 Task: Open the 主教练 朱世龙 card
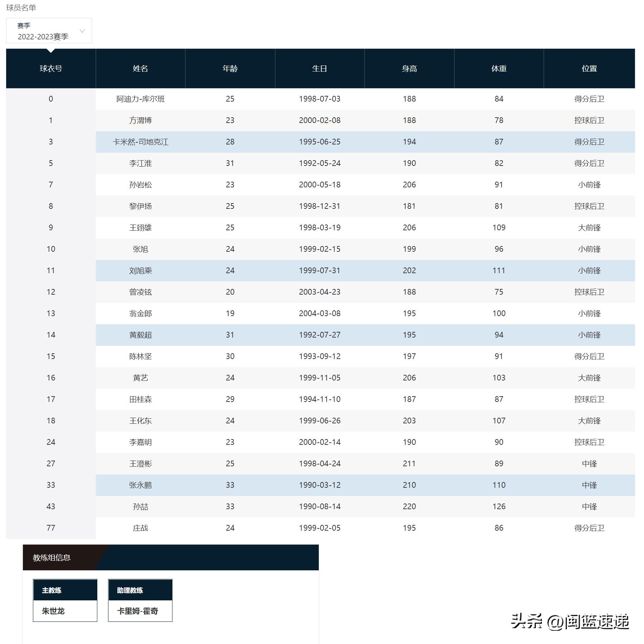(65, 600)
